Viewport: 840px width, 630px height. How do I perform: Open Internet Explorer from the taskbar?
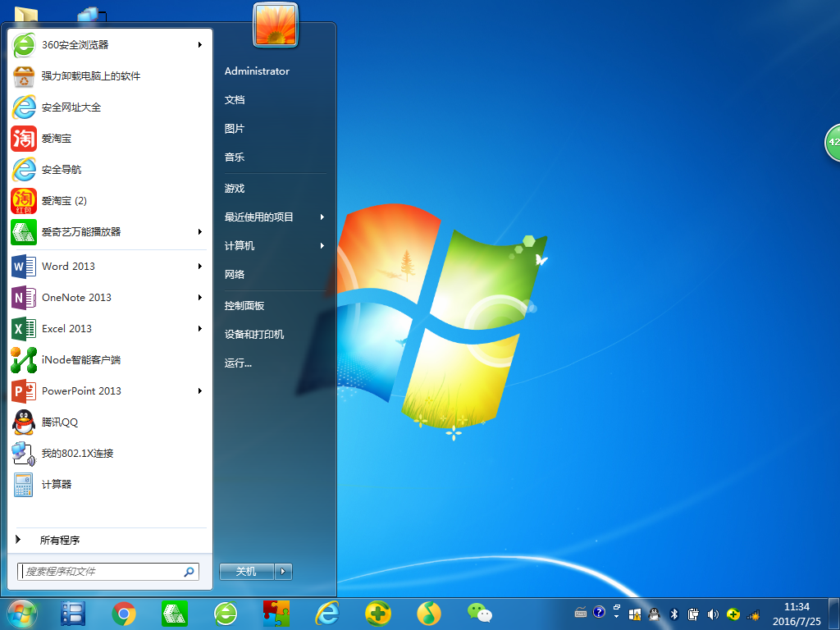[x=327, y=614]
